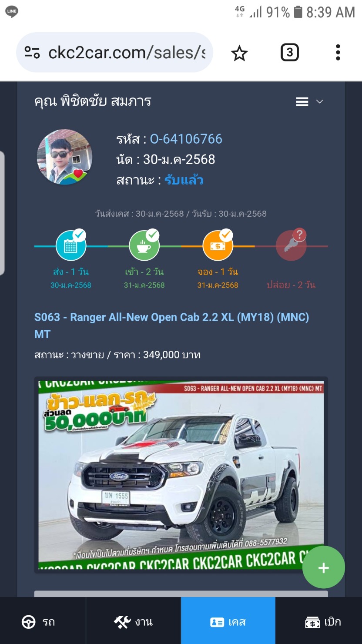Open the S063 Ranger Open Cab listing link
The image size is (362, 644).
coord(172,325)
